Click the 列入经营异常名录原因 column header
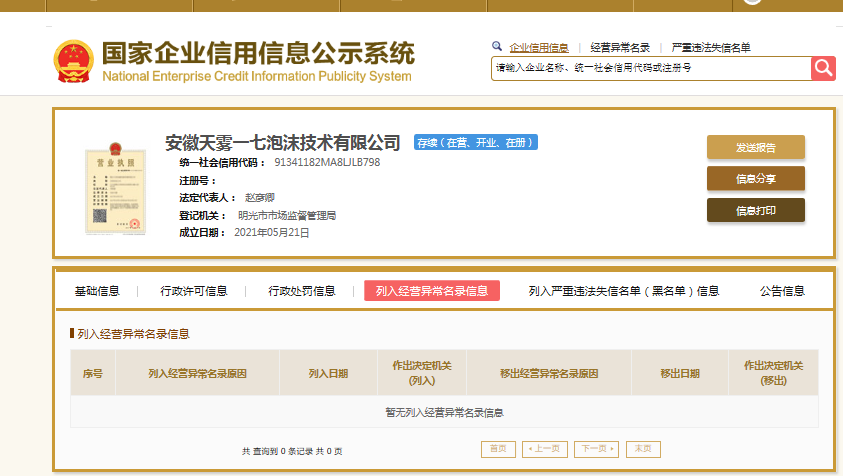843x476 pixels. coord(197,373)
